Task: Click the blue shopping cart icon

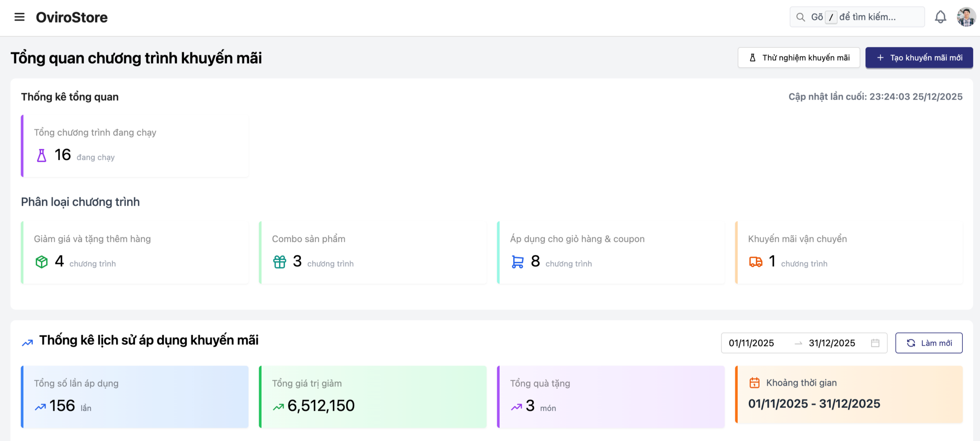Action: pyautogui.click(x=517, y=262)
